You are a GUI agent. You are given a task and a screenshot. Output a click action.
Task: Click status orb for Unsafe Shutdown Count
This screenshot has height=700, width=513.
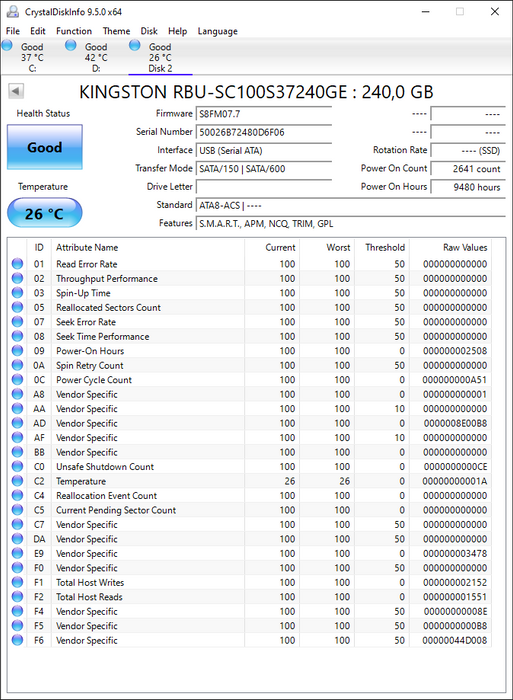[17, 467]
